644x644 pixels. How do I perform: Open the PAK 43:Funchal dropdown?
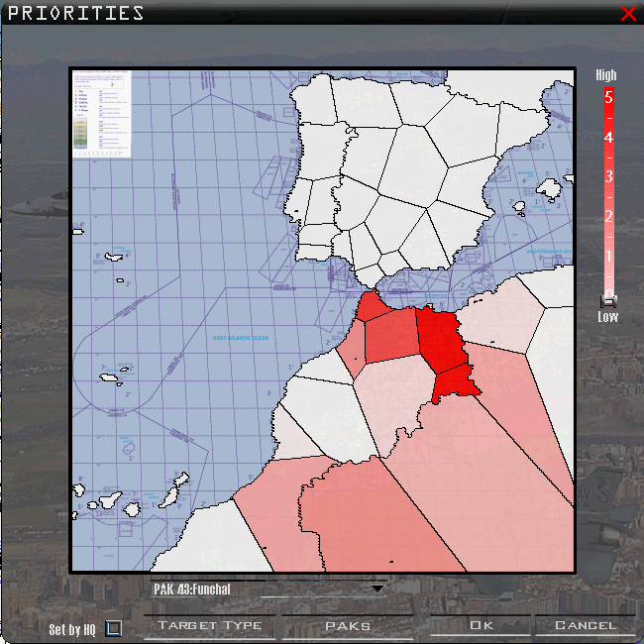coord(376,589)
